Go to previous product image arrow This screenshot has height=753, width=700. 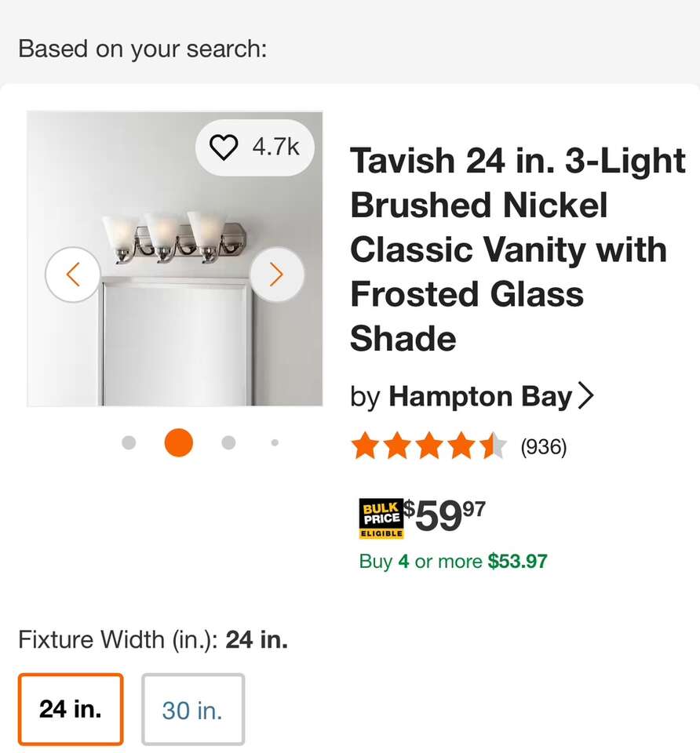(73, 275)
